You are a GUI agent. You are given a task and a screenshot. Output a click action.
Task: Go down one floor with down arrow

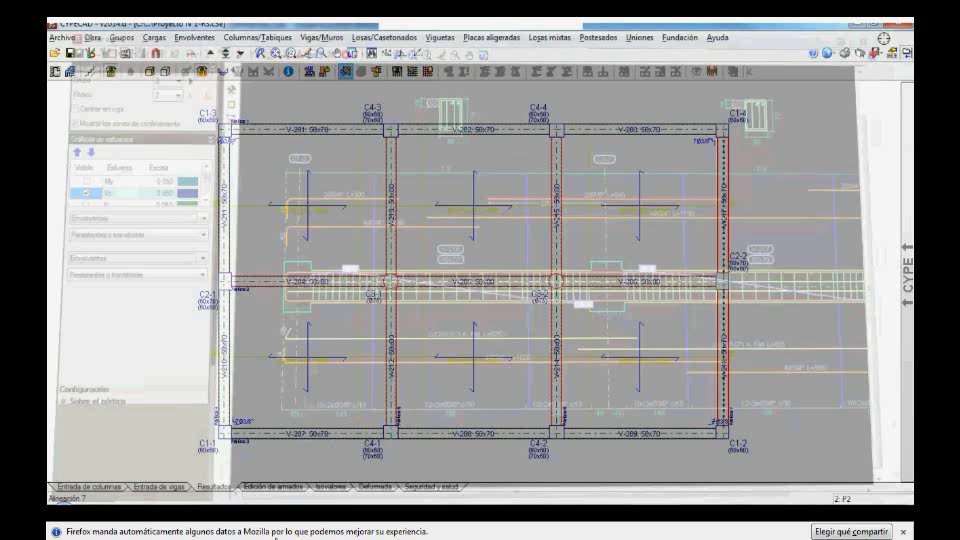click(240, 54)
